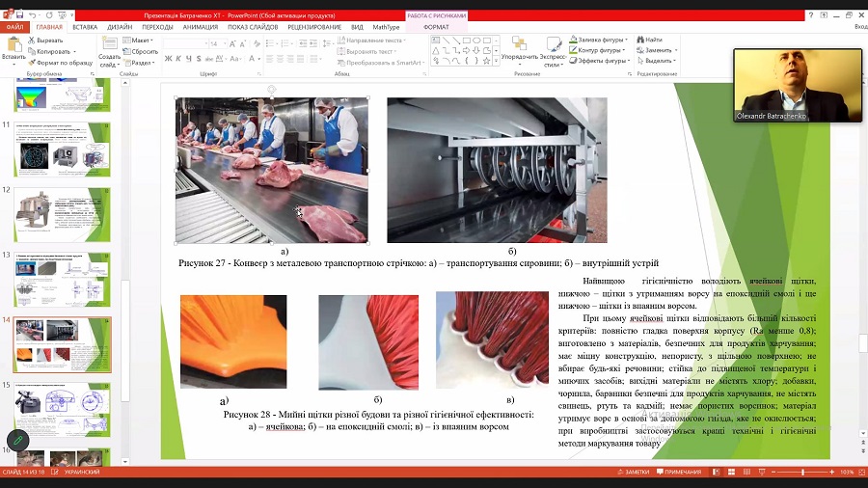The height and width of the screenshot is (488, 868).
Task: Click Numbered list icon
Action: tap(285, 43)
